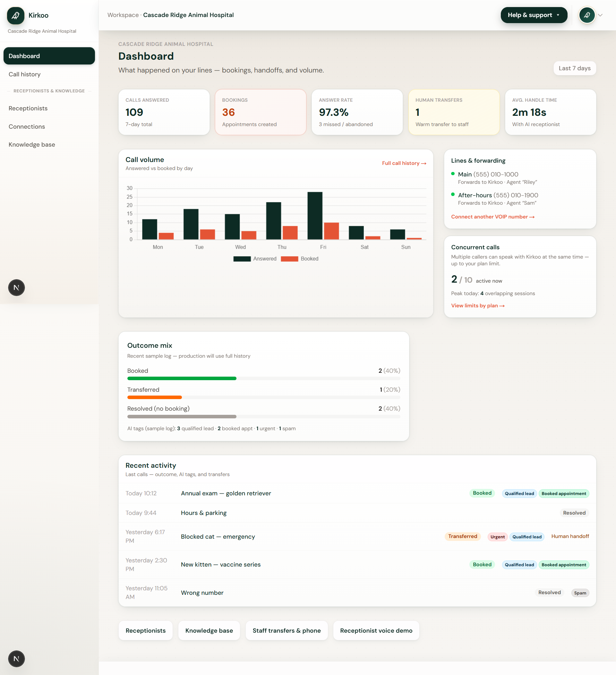Click Booked appointment tag on New kitten row
Image resolution: width=616 pixels, height=675 pixels.
tap(564, 565)
